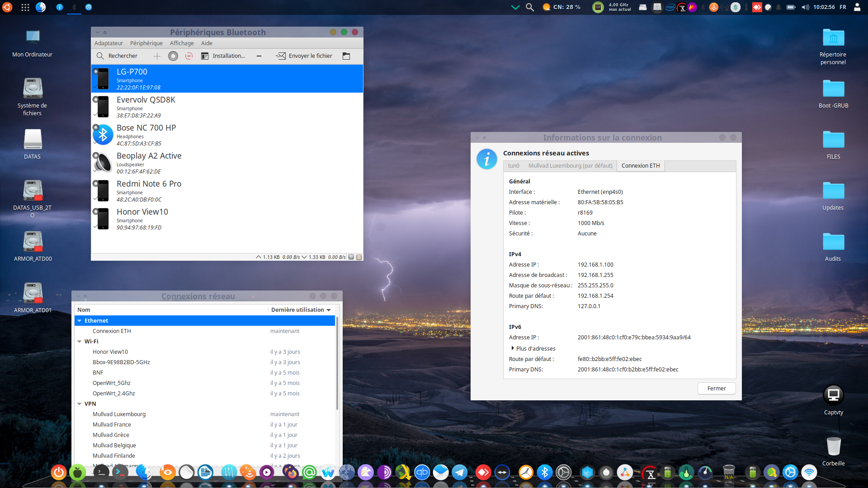Toggle the trust device round button
Screen dimensions: 868x488
click(x=173, y=56)
